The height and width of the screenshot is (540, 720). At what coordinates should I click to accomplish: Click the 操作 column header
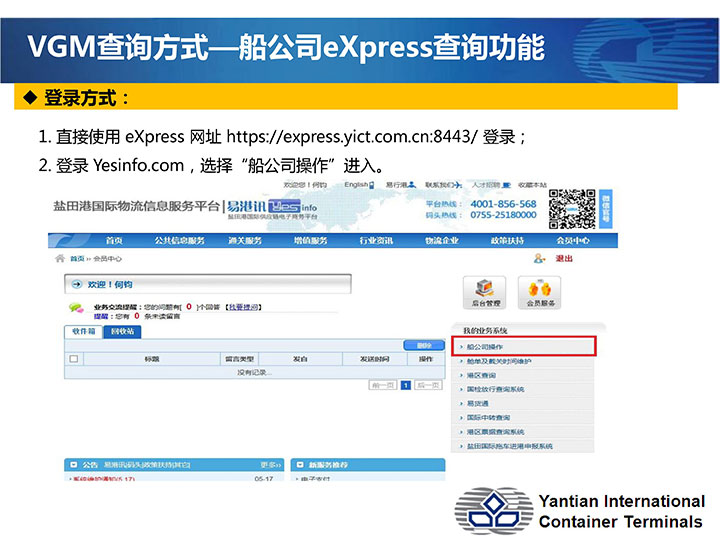(x=426, y=359)
